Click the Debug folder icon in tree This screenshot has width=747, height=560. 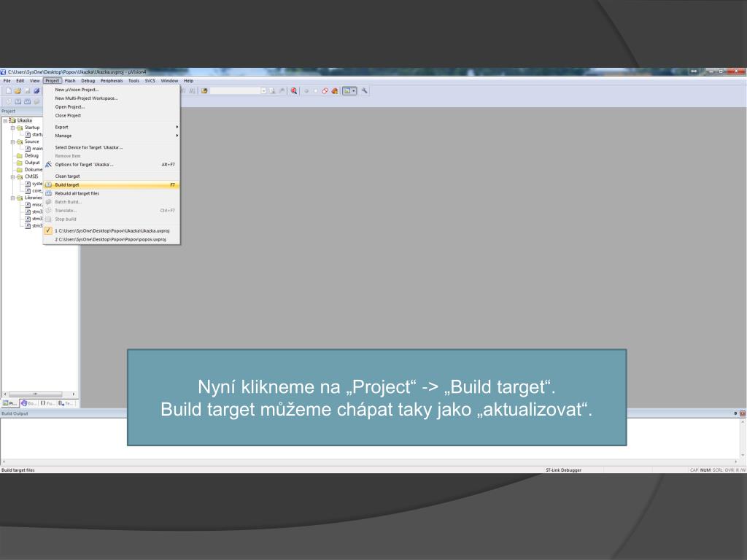[20, 156]
